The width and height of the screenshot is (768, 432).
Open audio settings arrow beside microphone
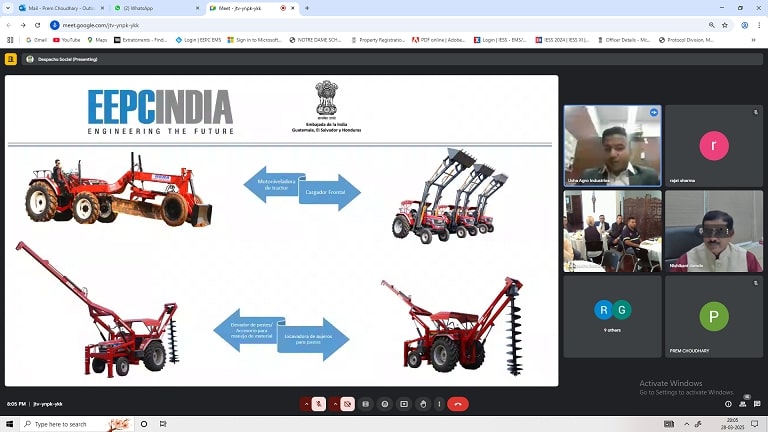306,404
